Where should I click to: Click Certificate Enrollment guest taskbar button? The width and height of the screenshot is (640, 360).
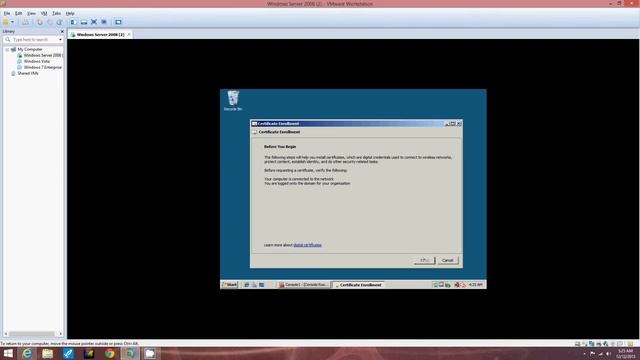coord(358,285)
